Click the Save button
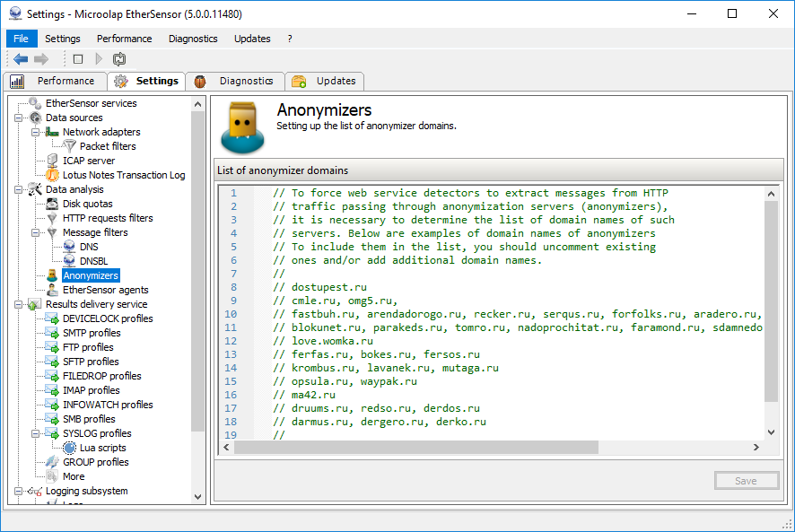Image resolution: width=795 pixels, height=532 pixels. tap(747, 481)
